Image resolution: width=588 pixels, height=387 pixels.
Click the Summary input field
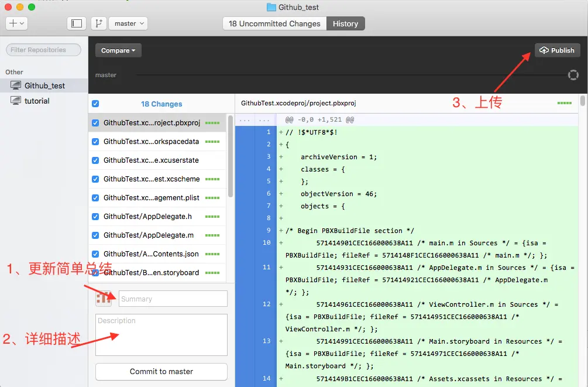pos(173,299)
